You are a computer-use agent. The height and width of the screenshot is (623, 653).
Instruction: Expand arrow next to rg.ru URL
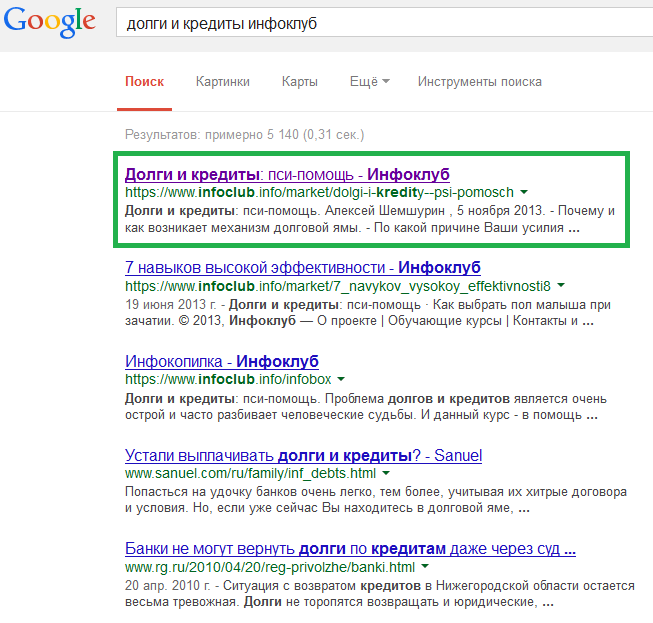(425, 566)
